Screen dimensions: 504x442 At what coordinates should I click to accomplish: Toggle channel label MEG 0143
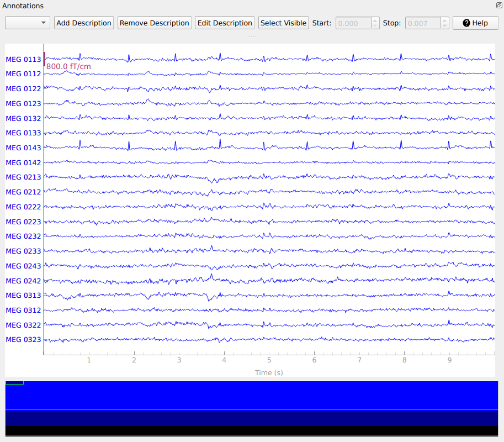pos(23,148)
